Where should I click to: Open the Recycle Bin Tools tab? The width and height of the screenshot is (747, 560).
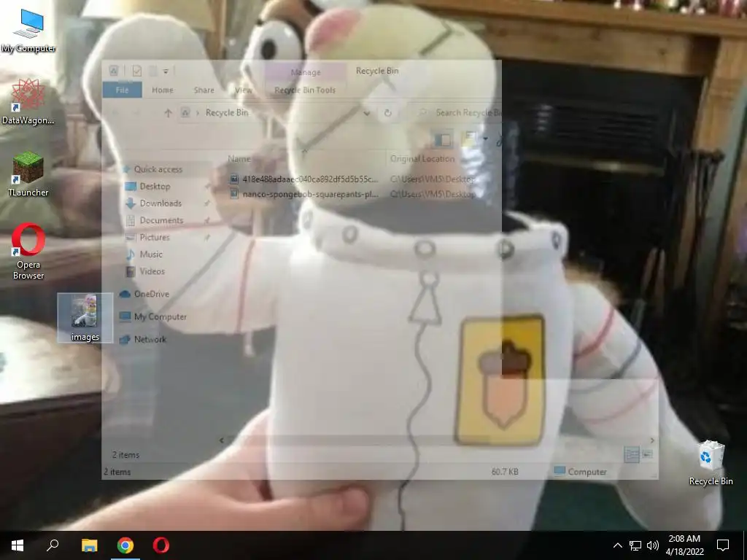305,90
